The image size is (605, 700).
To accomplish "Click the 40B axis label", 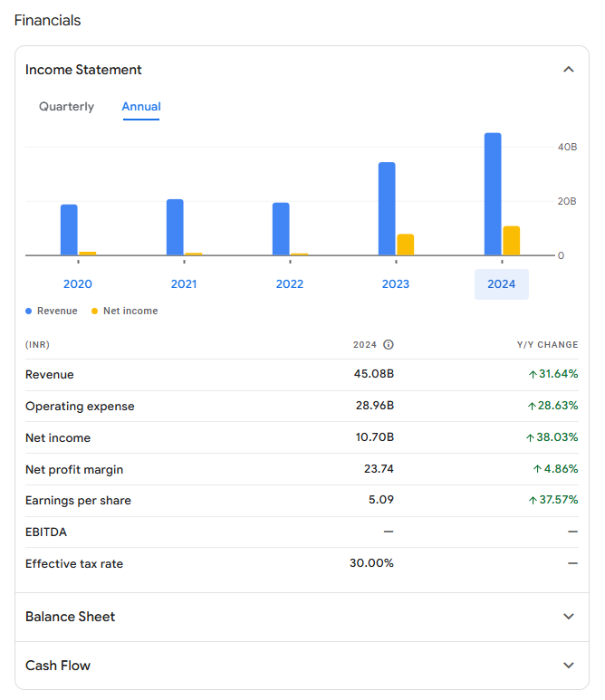I will pyautogui.click(x=568, y=147).
